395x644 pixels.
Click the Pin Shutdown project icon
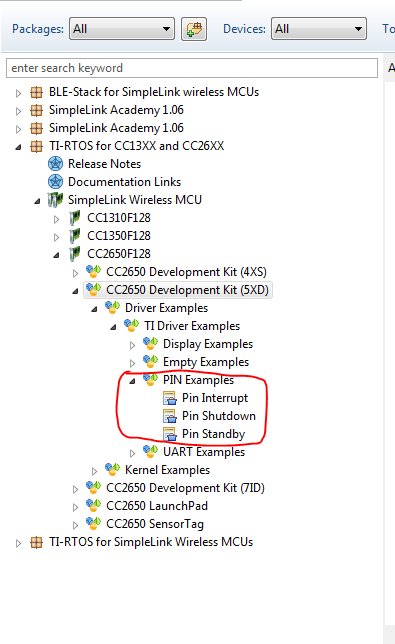coord(170,416)
